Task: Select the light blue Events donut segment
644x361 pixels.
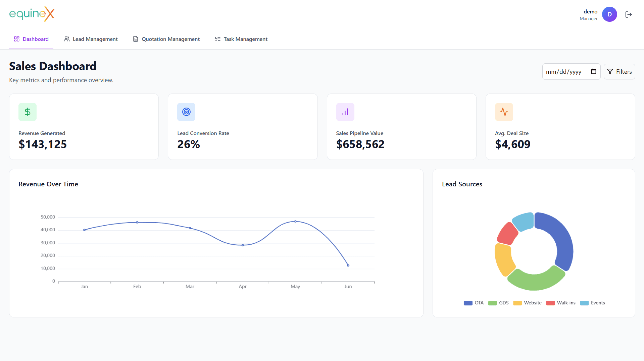Action: pyautogui.click(x=524, y=221)
